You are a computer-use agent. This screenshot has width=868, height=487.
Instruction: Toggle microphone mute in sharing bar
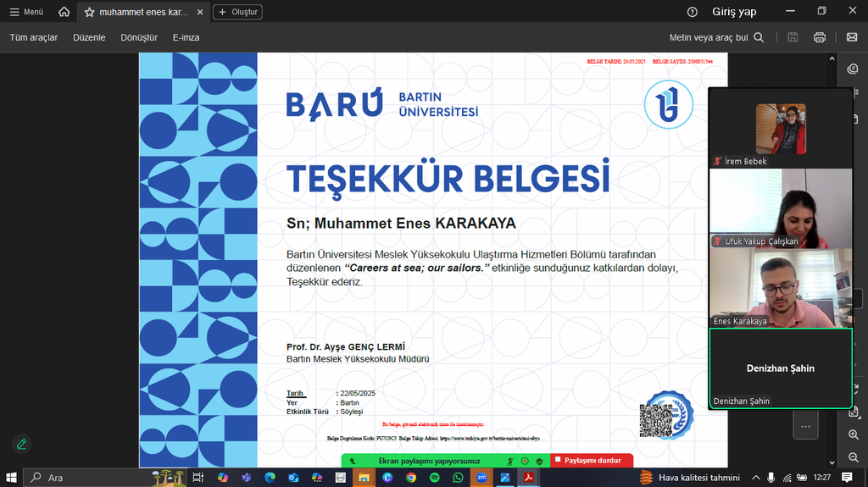[511, 461]
